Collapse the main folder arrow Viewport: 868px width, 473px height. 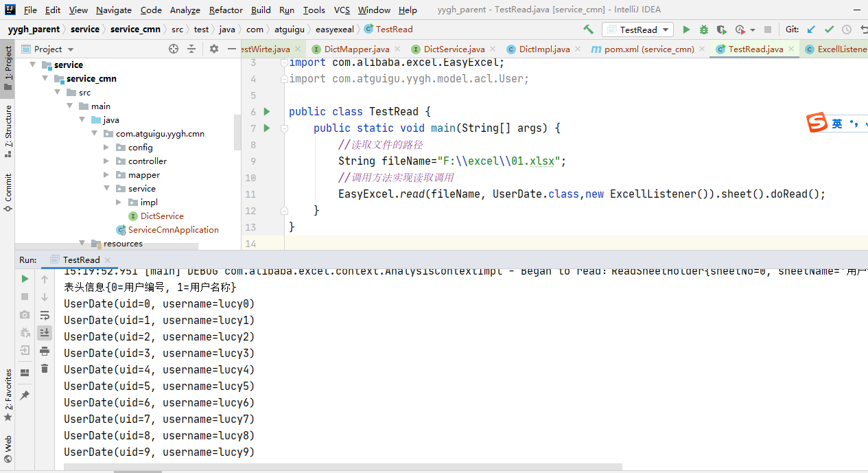pos(69,106)
